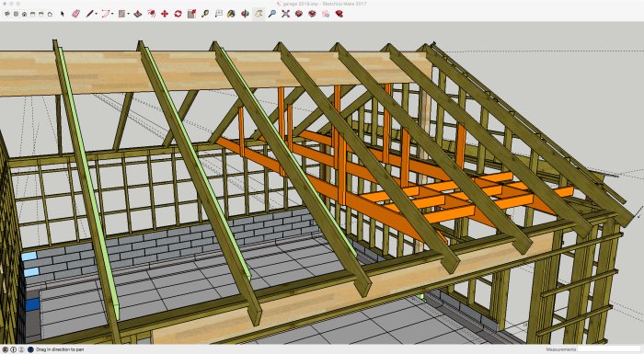Viewport: 644px width, 354px height.
Task: Select the Text label tool
Action: point(219,14)
